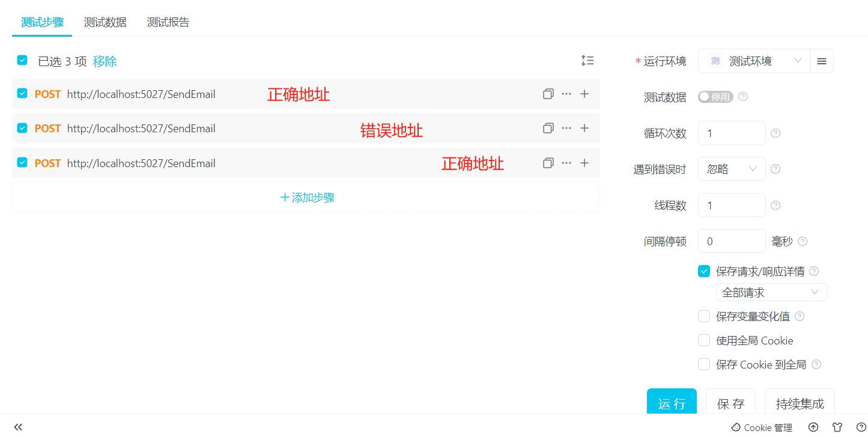This screenshot has width=868, height=437.
Task: Toggle the select-all checkbox beside 已选 3 项
Action: [22, 60]
